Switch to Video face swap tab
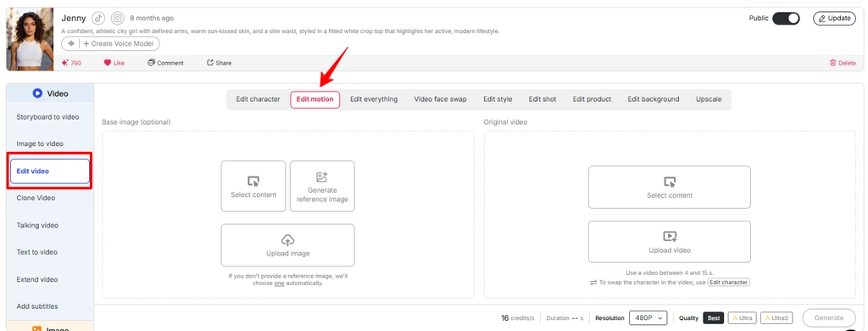Screen dimensions: 868x331 coord(440,99)
